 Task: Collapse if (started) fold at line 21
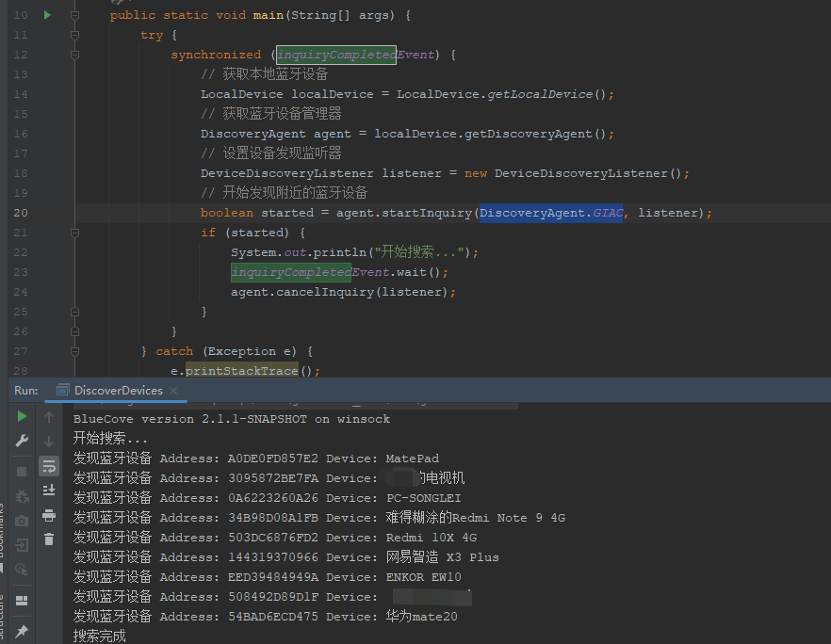pos(74,233)
